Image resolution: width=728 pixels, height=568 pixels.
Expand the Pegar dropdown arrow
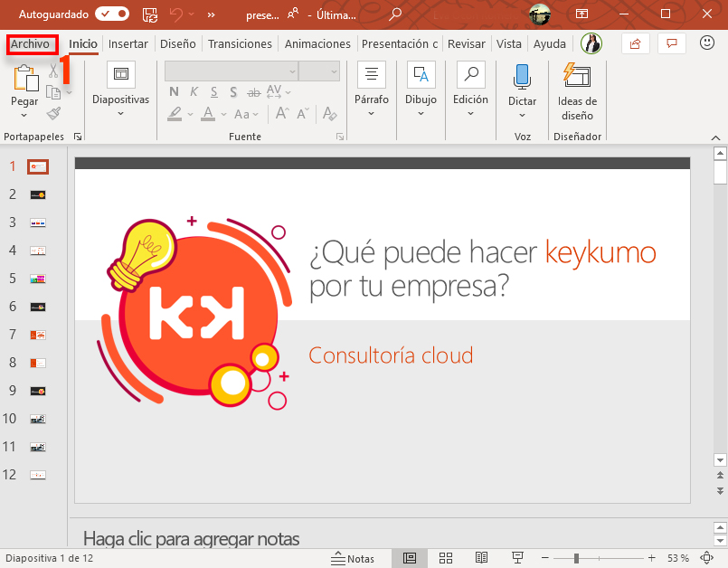pos(24,115)
